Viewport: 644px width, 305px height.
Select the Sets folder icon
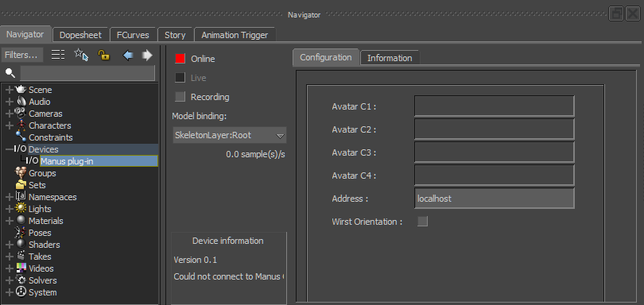tap(21, 185)
